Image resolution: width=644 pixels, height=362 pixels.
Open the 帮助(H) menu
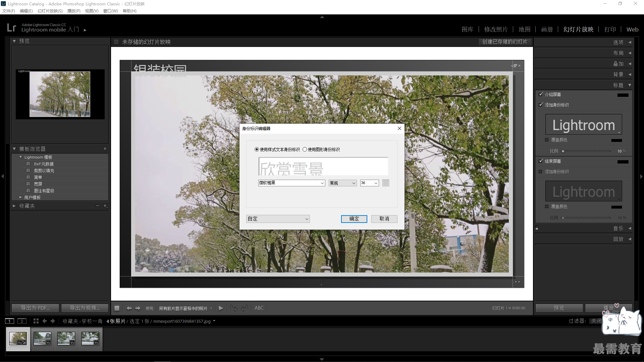point(129,11)
